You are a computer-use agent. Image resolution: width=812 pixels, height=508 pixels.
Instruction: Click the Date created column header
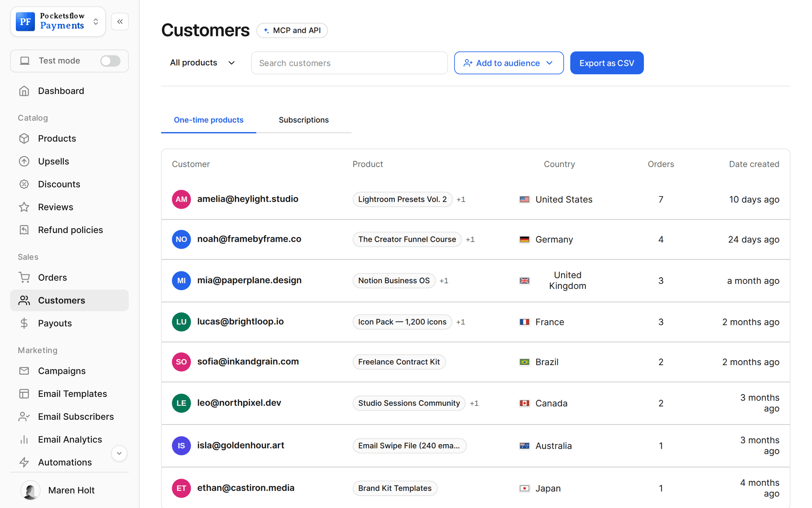coord(754,164)
